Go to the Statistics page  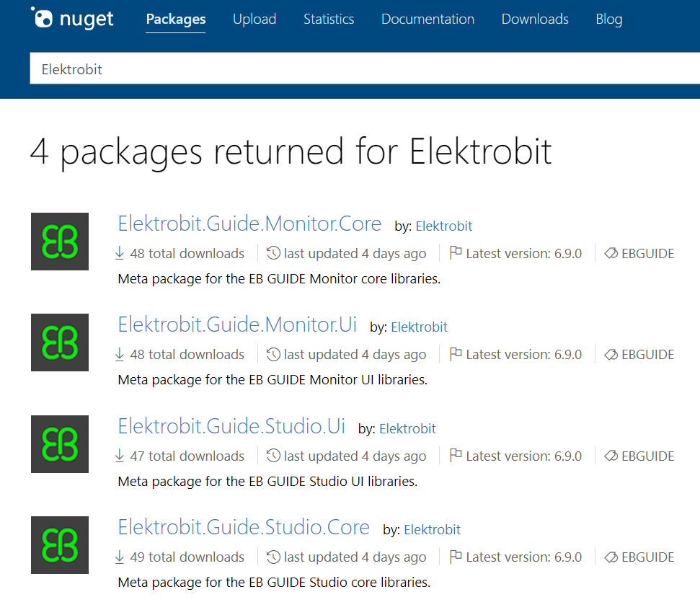(329, 19)
